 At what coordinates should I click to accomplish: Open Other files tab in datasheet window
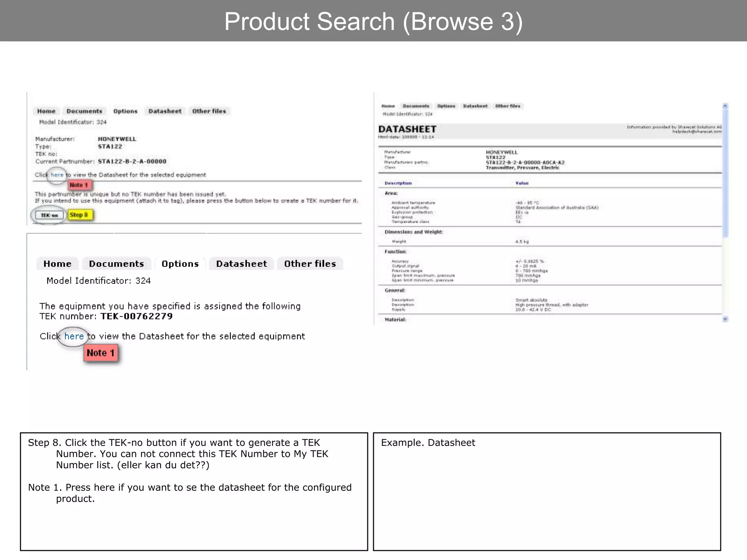click(x=508, y=106)
